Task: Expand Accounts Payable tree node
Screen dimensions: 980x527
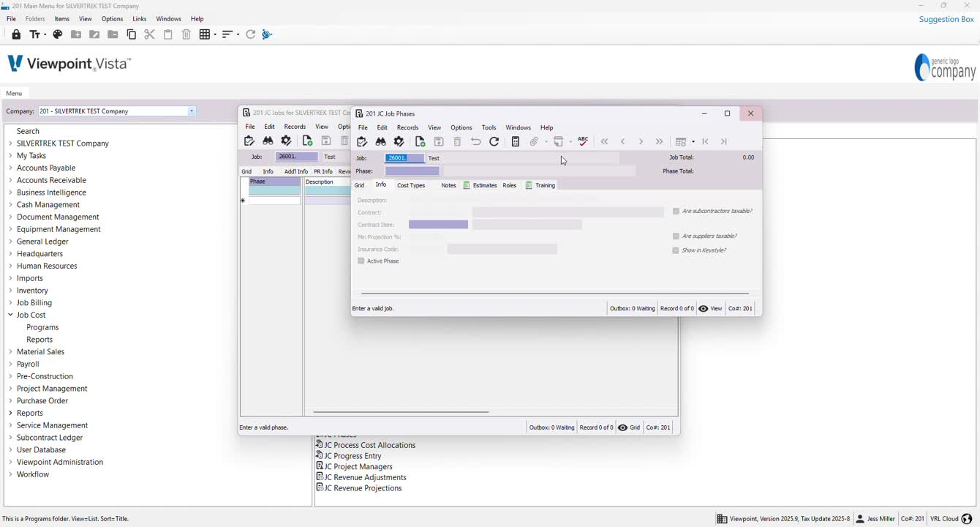Action: [x=10, y=168]
